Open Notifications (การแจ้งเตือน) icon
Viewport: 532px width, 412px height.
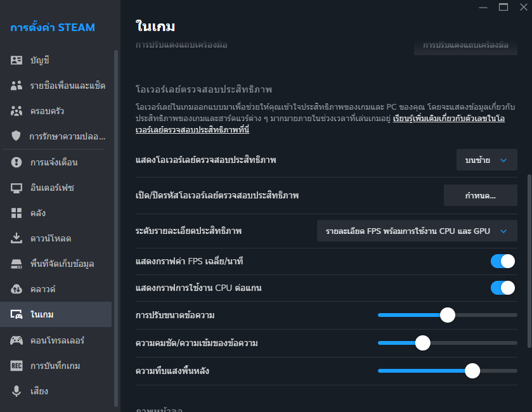16,162
